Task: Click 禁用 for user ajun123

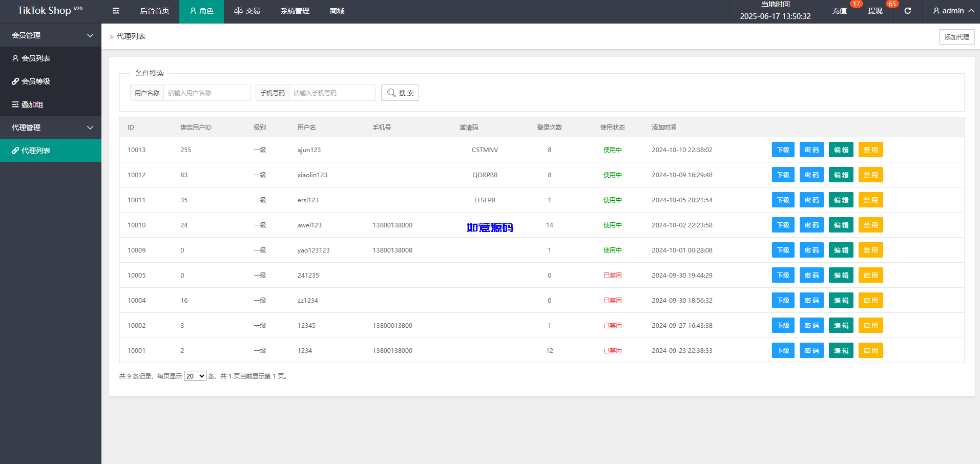Action: pyautogui.click(x=871, y=150)
